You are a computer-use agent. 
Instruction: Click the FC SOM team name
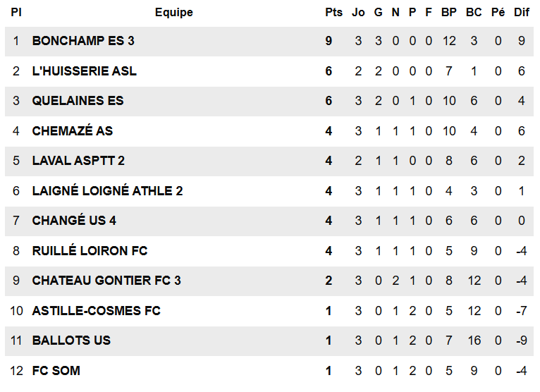[56, 371]
